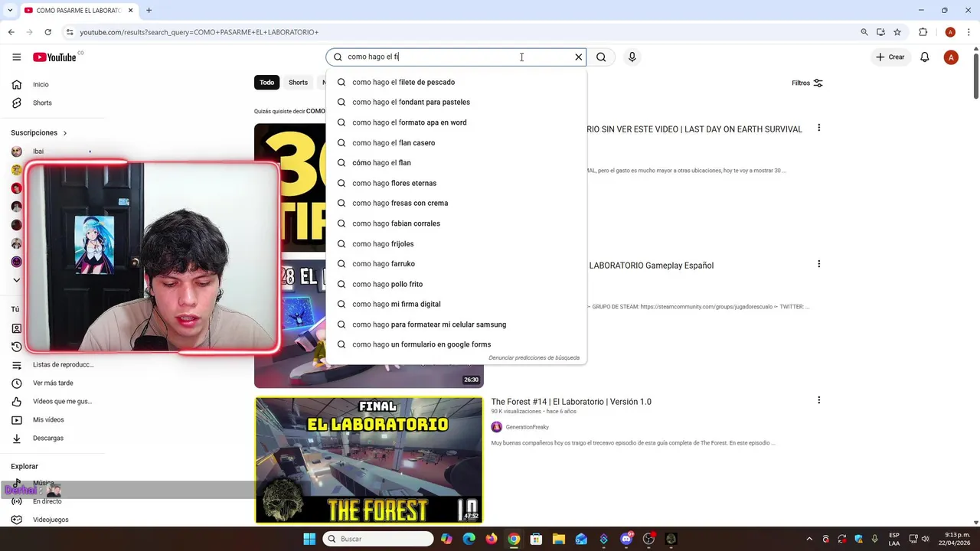Select suggestion 'para formatear mi celular samsung'
This screenshot has height=551, width=980.
click(x=456, y=324)
